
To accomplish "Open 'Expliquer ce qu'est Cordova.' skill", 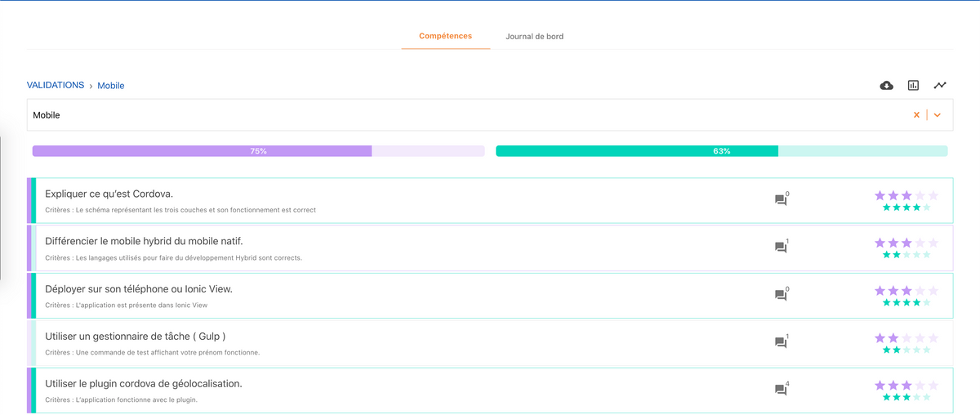I will point(109,194).
